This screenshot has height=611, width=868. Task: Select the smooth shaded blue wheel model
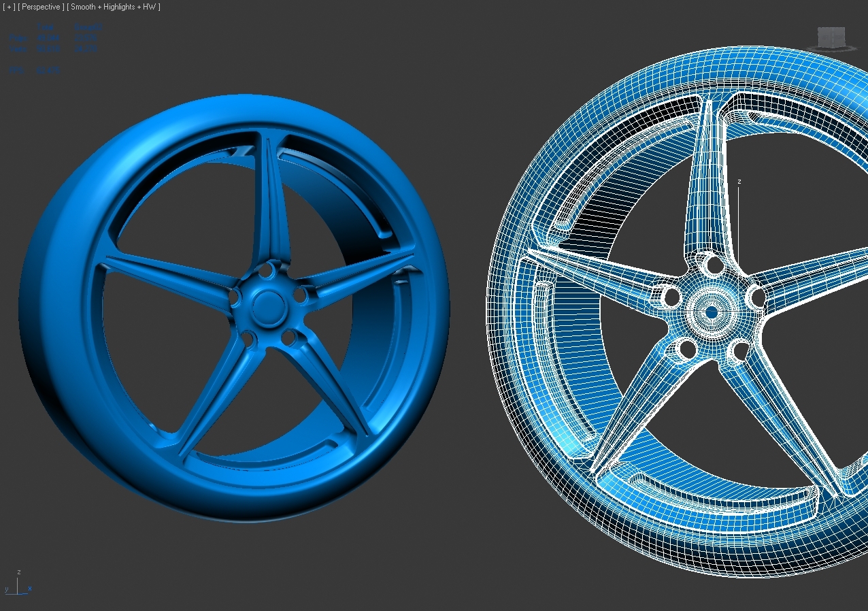pyautogui.click(x=234, y=308)
